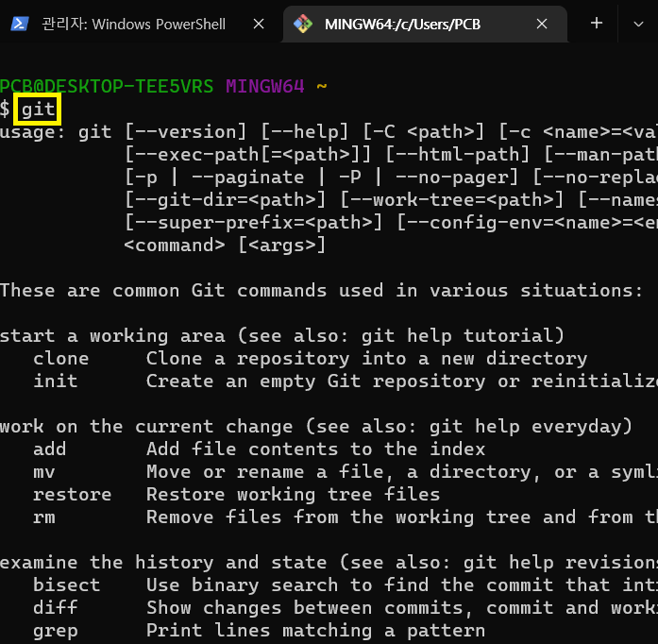Click the '[--help]' usage option
This screenshot has height=644, width=658.
click(x=305, y=132)
